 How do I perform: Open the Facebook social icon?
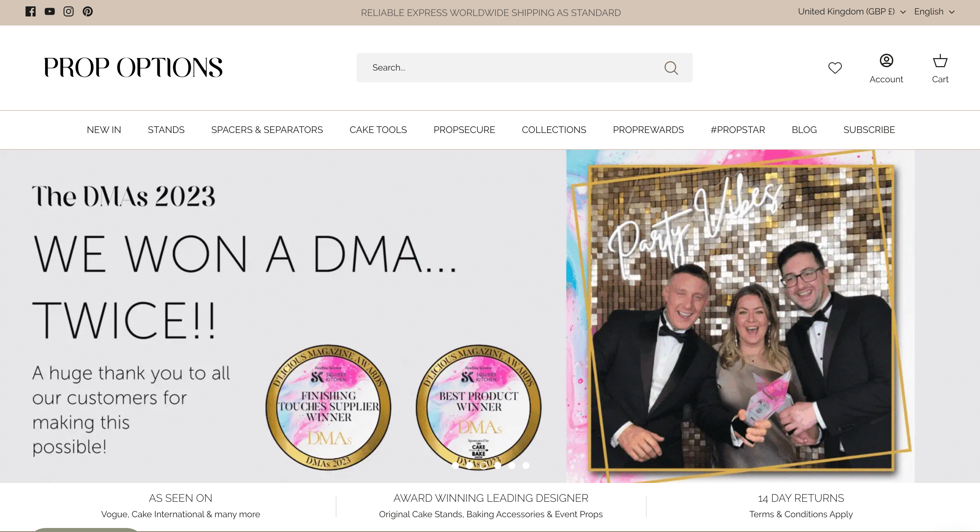31,11
